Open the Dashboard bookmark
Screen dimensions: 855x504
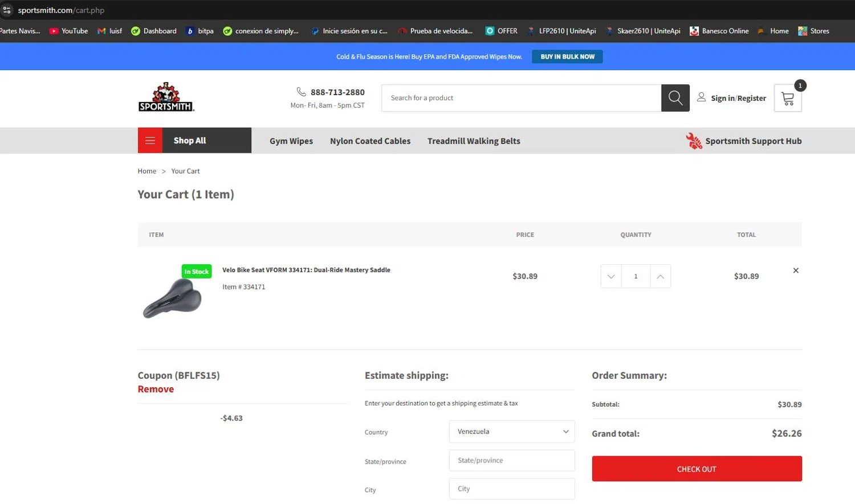[154, 31]
